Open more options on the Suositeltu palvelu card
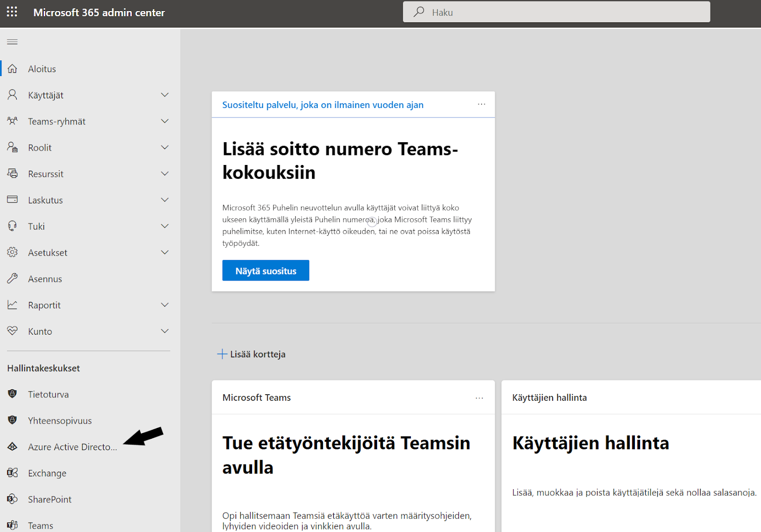The image size is (761, 532). (481, 104)
